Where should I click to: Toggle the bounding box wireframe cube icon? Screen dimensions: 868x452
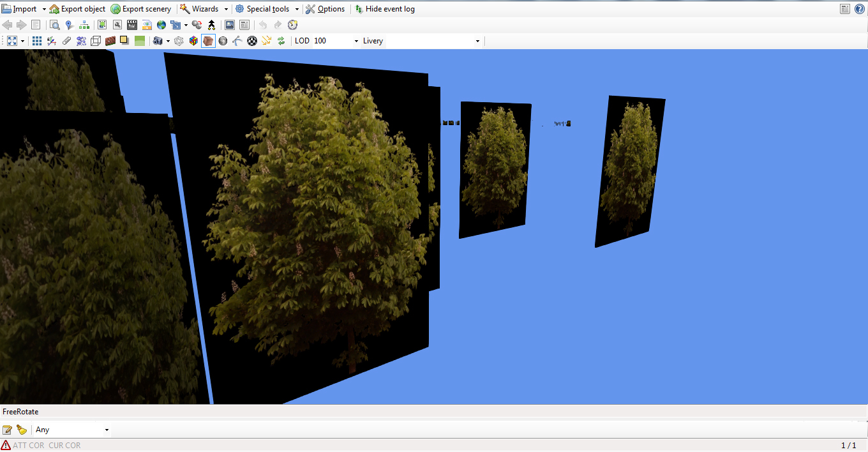(96, 41)
